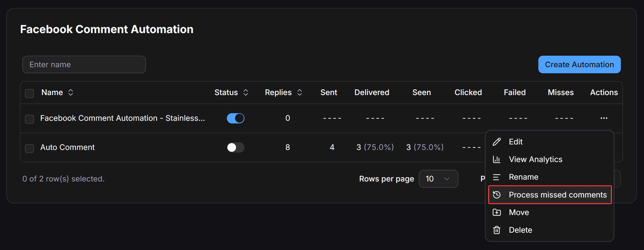
Task: Sort table using the Status sort arrows
Action: (246, 92)
